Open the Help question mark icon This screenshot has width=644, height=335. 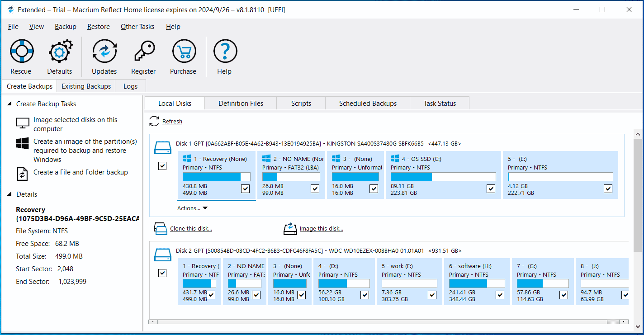[225, 51]
